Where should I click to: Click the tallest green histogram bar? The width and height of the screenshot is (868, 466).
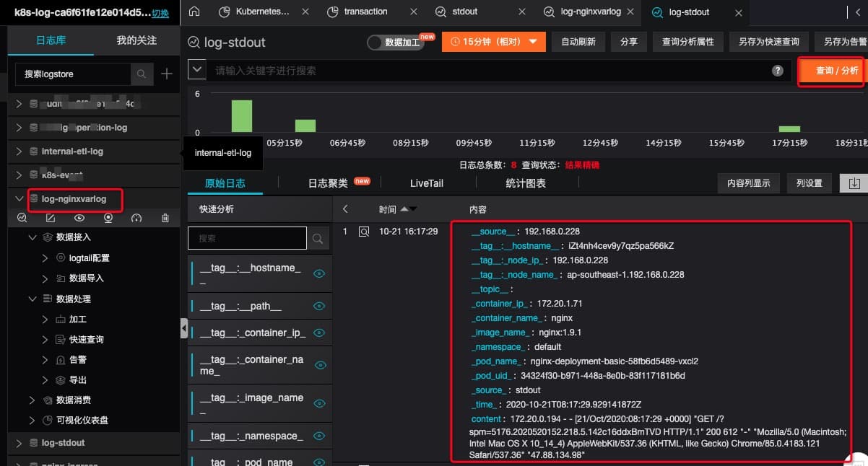coord(241,116)
